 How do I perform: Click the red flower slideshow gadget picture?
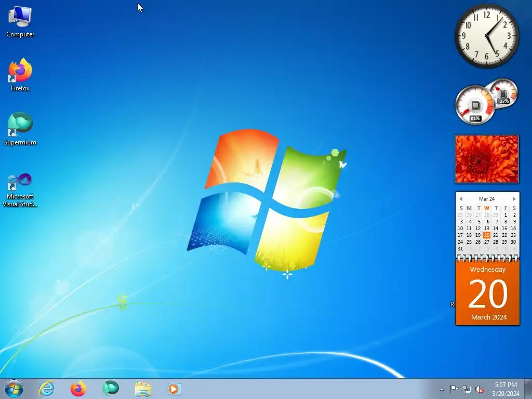tap(486, 159)
